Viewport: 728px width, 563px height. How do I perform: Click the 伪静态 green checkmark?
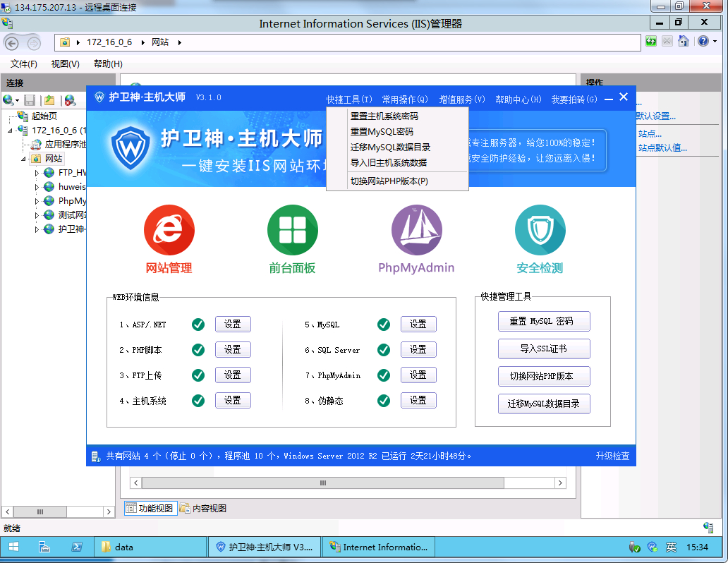(384, 401)
